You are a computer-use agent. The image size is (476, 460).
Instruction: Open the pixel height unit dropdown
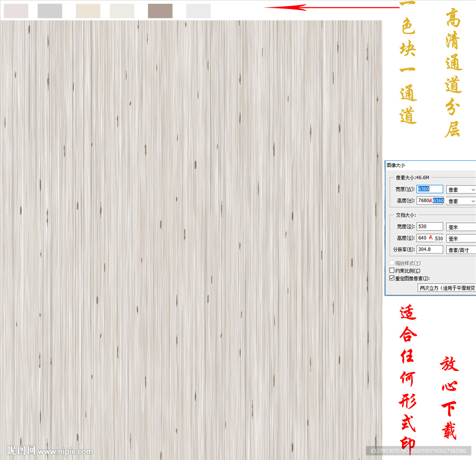[461, 201]
